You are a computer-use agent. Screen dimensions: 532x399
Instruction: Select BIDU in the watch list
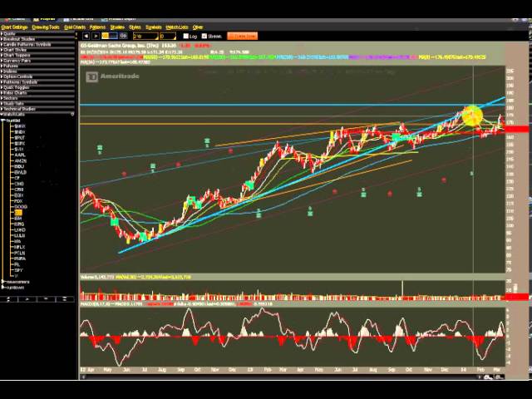tap(19, 166)
